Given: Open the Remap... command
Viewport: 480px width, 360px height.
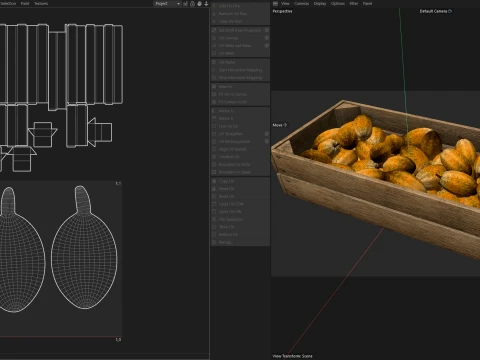Looking at the screenshot, I should (x=240, y=242).
